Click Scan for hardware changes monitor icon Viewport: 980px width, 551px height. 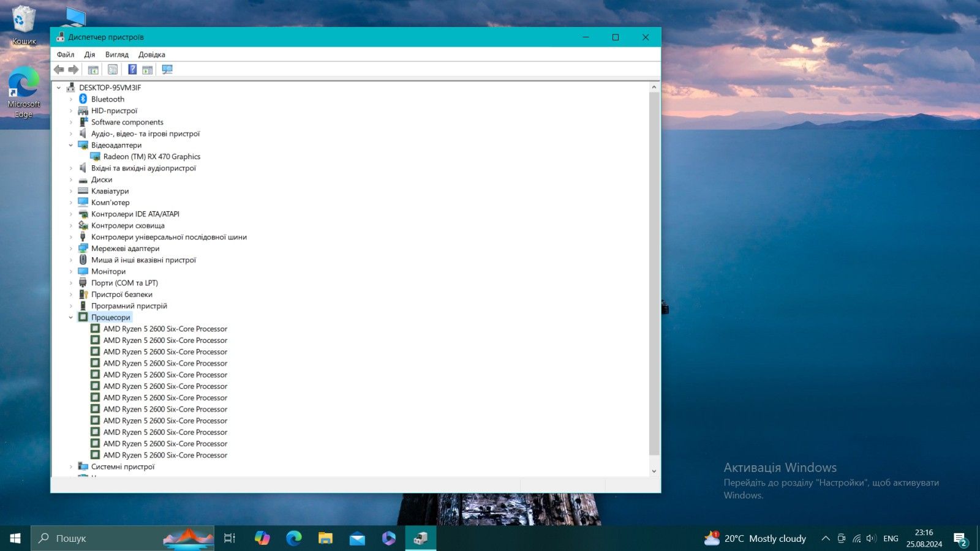point(167,70)
